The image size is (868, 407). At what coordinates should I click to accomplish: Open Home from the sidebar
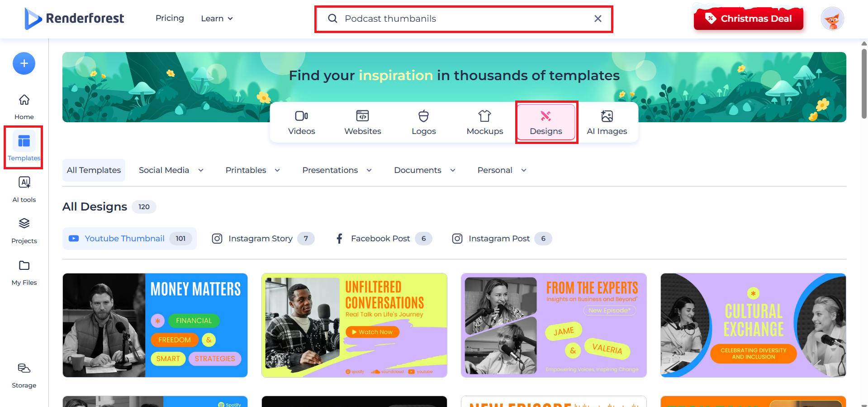pyautogui.click(x=24, y=106)
